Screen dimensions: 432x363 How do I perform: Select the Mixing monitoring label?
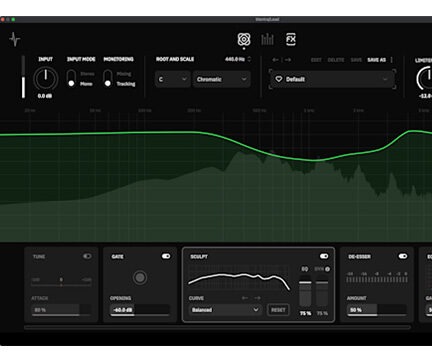coord(124,74)
